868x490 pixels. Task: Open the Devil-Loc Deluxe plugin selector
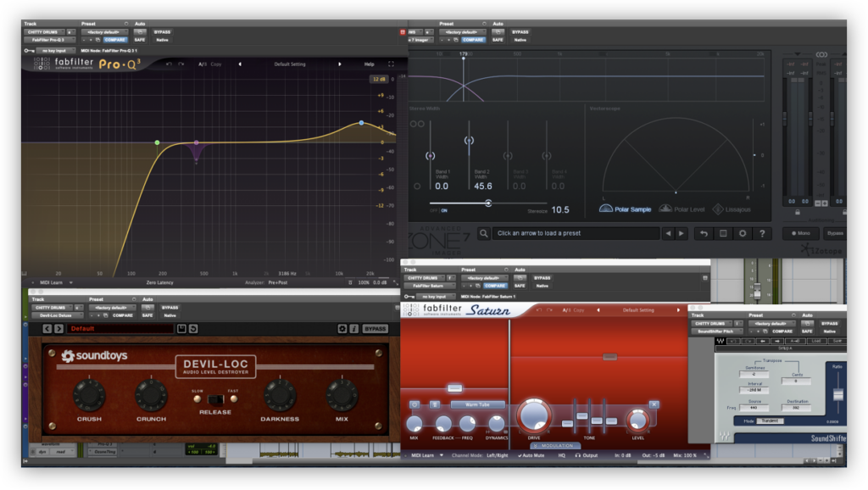56,315
